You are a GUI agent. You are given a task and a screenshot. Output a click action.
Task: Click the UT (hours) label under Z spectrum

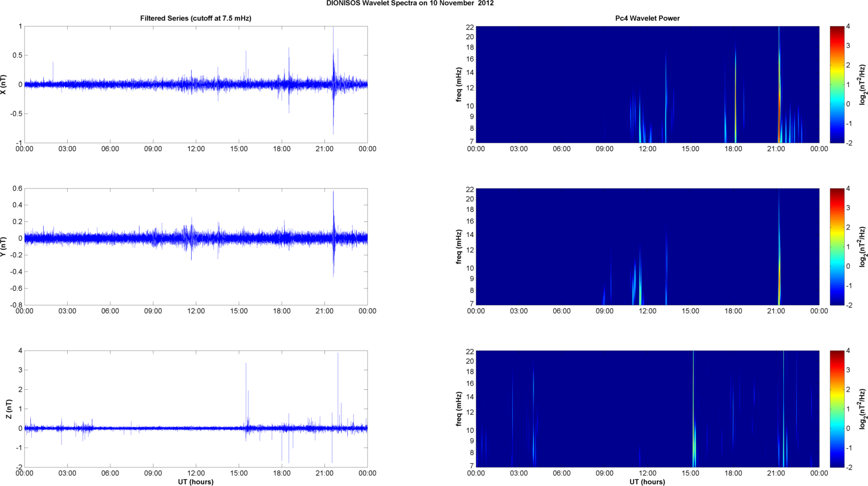coord(647,481)
